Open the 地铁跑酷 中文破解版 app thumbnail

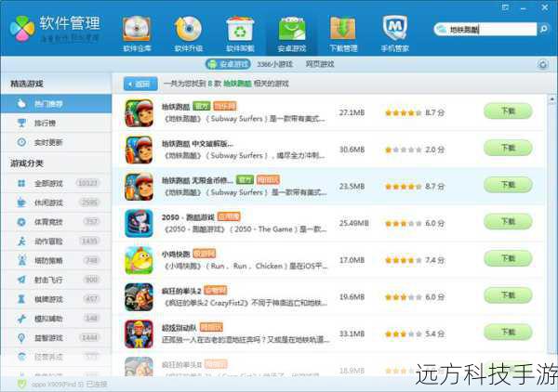click(x=139, y=150)
